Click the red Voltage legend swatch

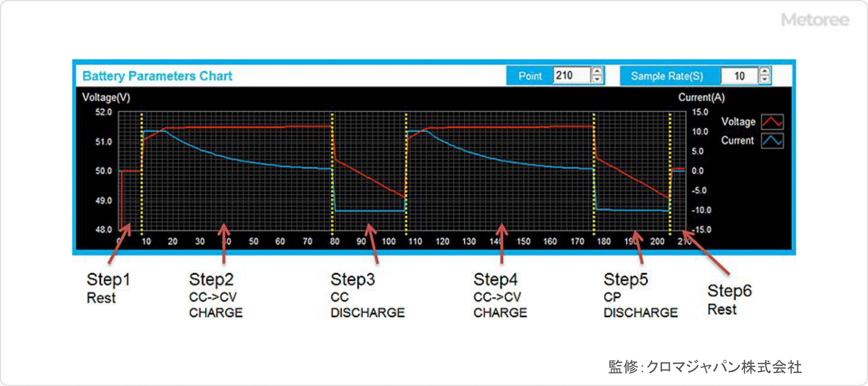point(772,122)
